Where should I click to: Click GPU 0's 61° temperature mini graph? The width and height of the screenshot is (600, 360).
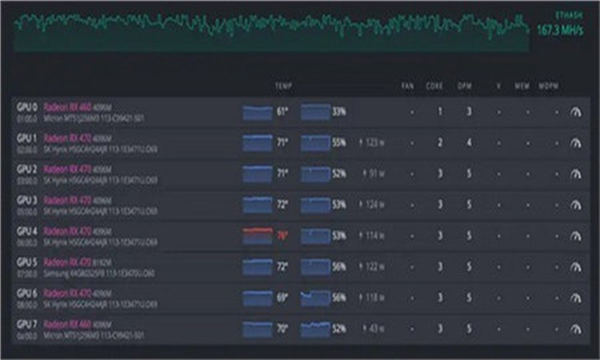(x=258, y=112)
